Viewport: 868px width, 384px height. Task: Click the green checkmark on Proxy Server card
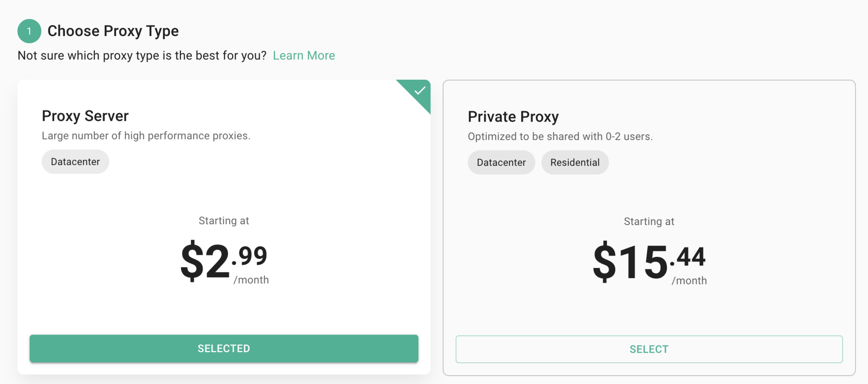(x=420, y=90)
